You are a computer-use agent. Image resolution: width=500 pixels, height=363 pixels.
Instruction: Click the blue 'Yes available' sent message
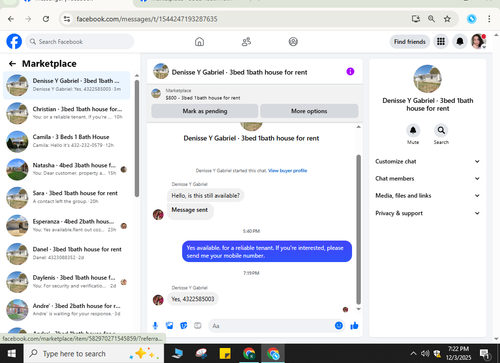point(267,252)
